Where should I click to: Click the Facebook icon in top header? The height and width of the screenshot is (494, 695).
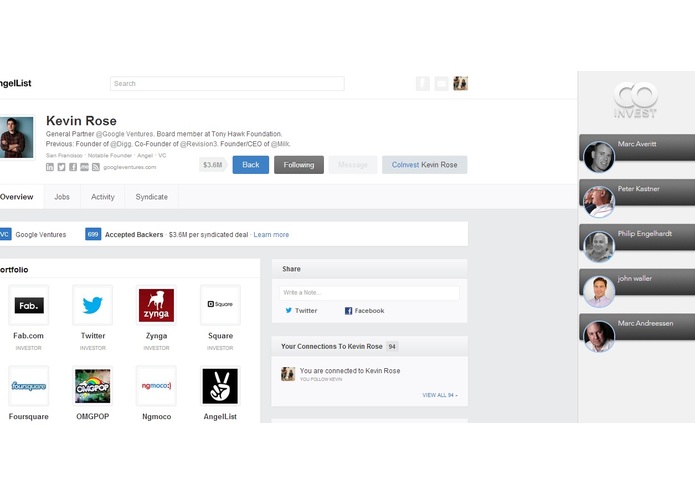tap(422, 83)
